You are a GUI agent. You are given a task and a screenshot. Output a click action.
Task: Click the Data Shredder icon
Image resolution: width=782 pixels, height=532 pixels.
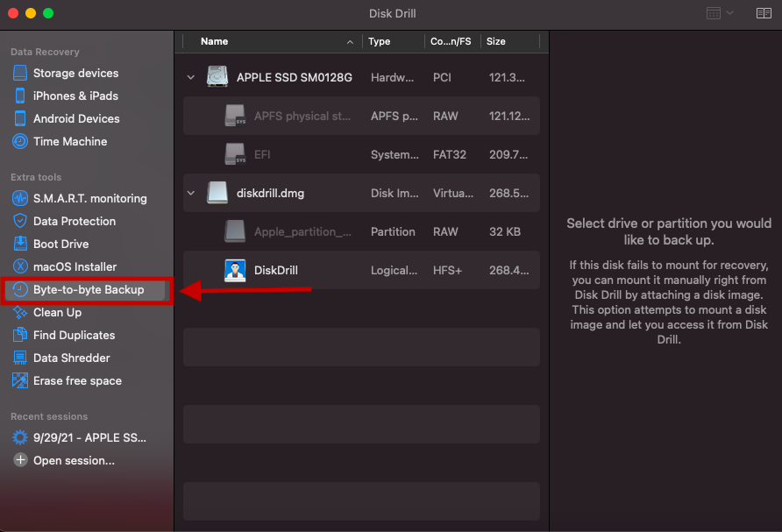tap(20, 358)
